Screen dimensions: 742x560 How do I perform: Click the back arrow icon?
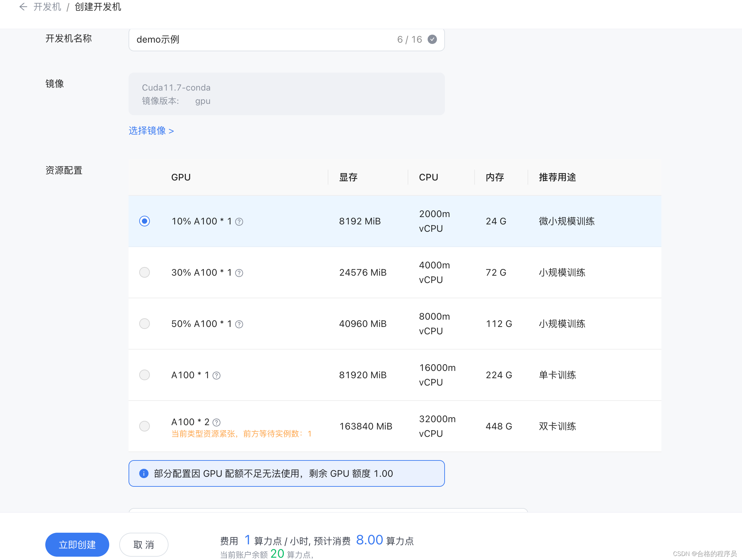[x=23, y=7]
